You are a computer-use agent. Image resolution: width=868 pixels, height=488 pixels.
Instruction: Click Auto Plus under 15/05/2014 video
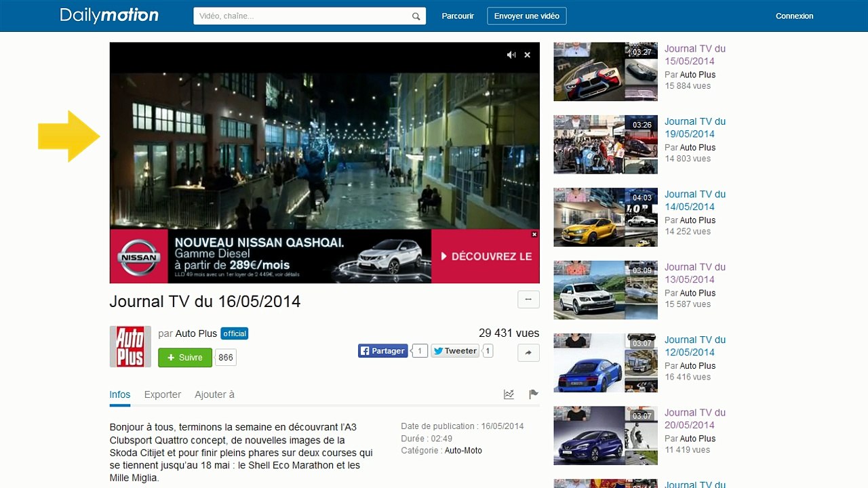698,75
